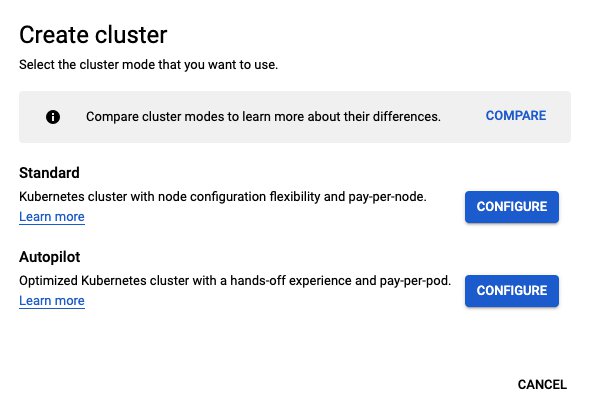Click the Standard mode heading
Screen dimensions: 590x394
49,173
